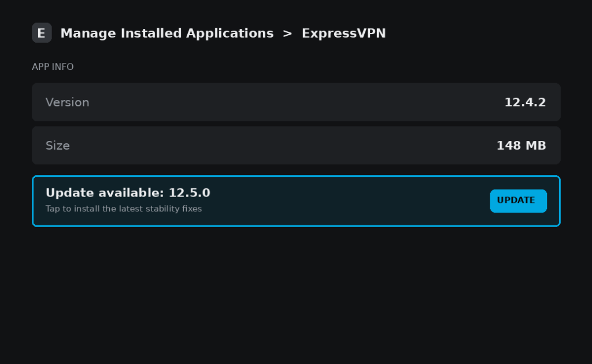592x364 pixels.
Task: Select the version number 12.4.2
Action: click(x=525, y=102)
